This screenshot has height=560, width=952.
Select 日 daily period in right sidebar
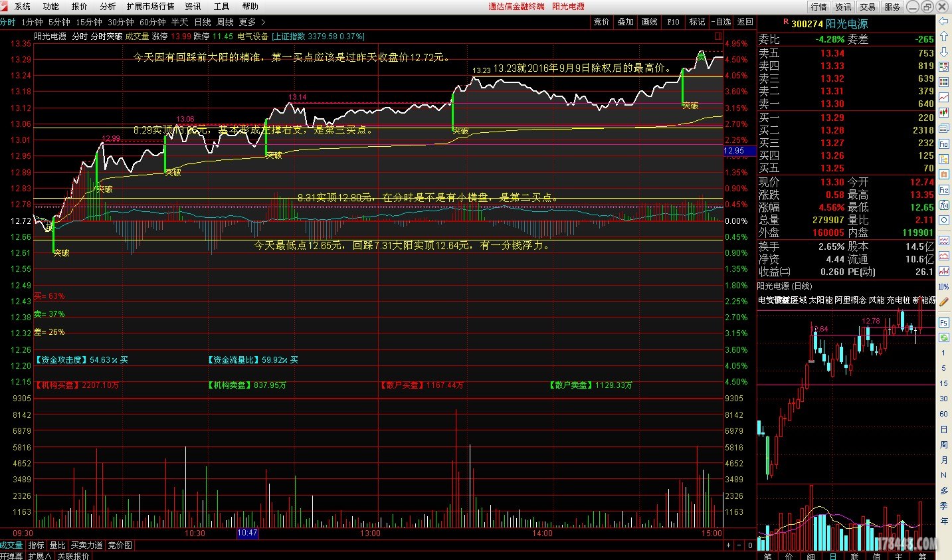943,429
